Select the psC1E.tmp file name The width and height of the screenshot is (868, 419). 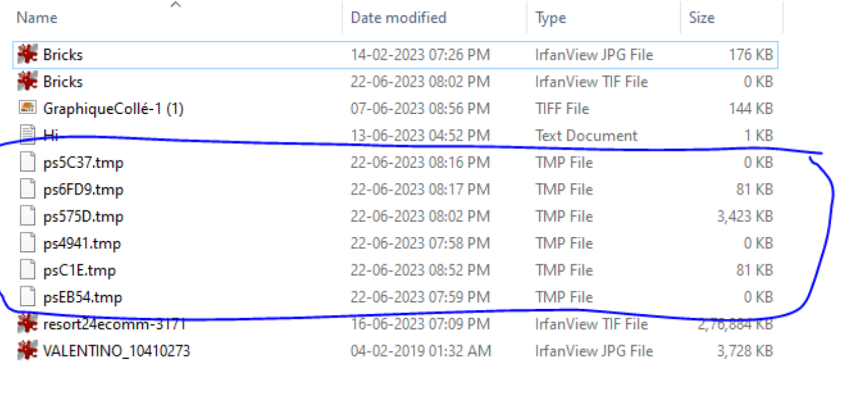click(x=79, y=270)
